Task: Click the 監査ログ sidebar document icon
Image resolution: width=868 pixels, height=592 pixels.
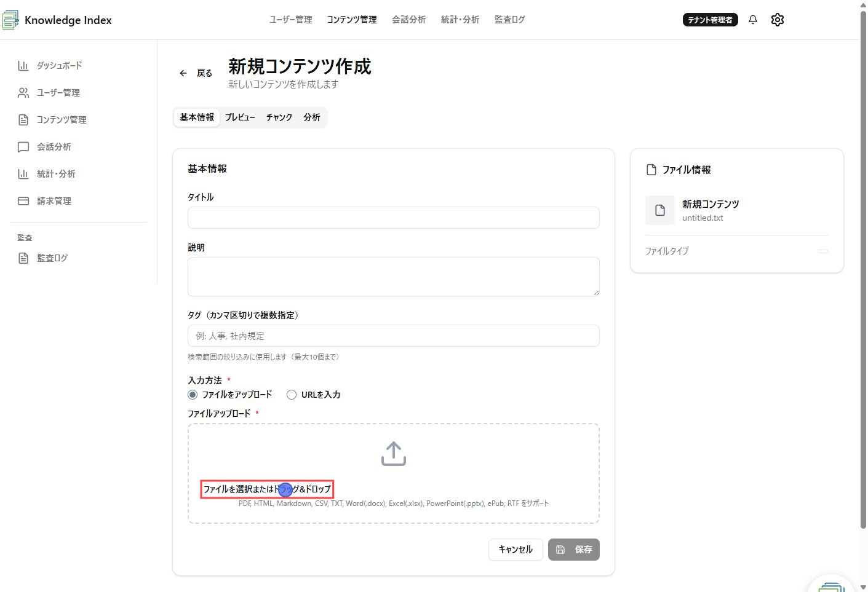Action: tap(23, 258)
